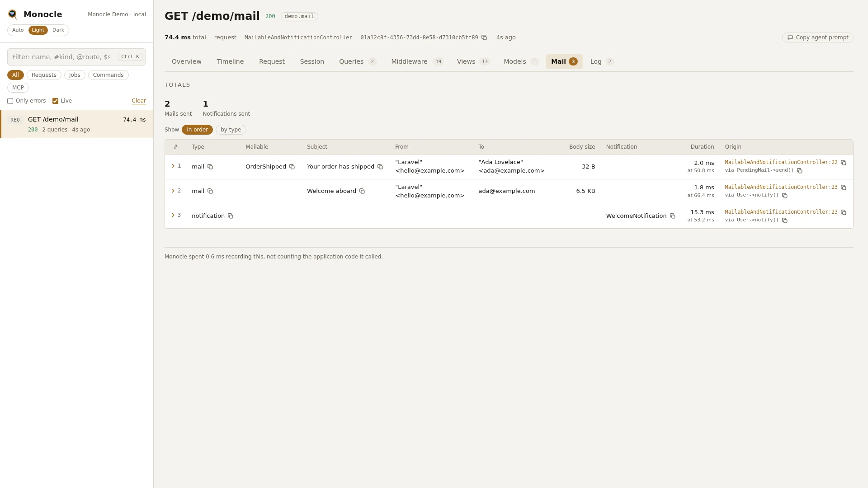
Task: Copy the request ID 01a12c8f
Action: point(484,38)
